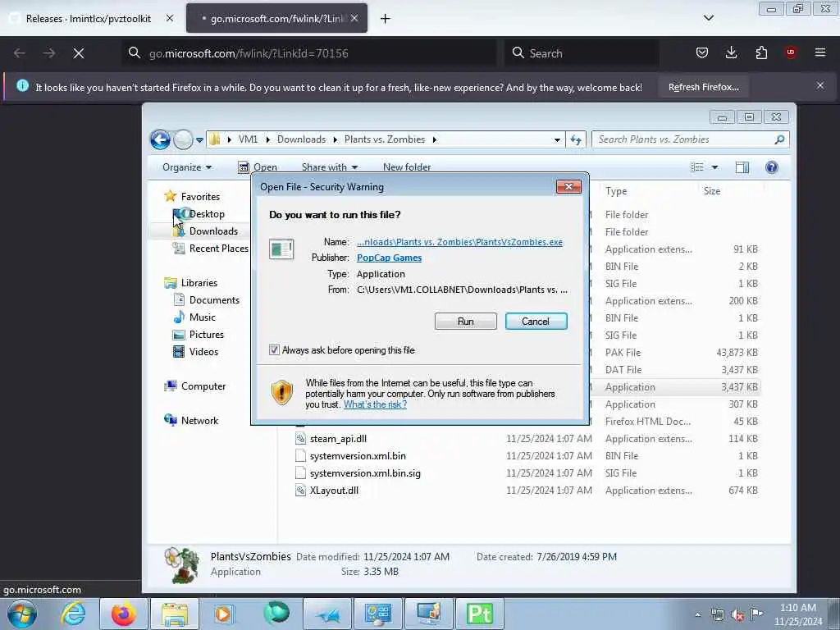This screenshot has width=840, height=630.
Task: Open the Firefox extensions puzzle icon
Action: [x=761, y=52]
